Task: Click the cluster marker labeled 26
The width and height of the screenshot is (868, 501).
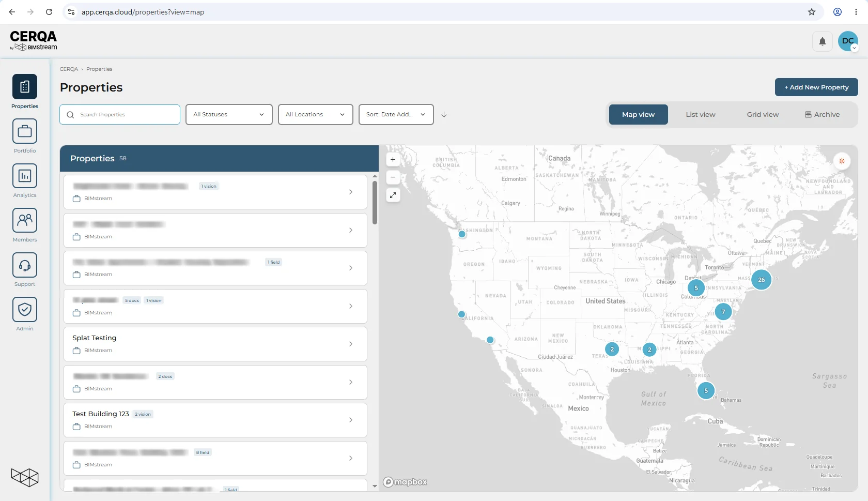Action: [761, 280]
